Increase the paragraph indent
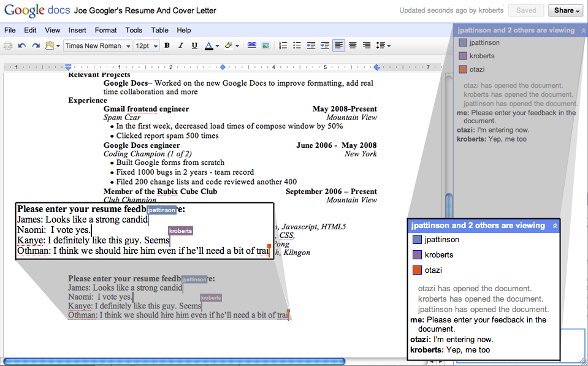The width and height of the screenshot is (588, 366). [325, 45]
